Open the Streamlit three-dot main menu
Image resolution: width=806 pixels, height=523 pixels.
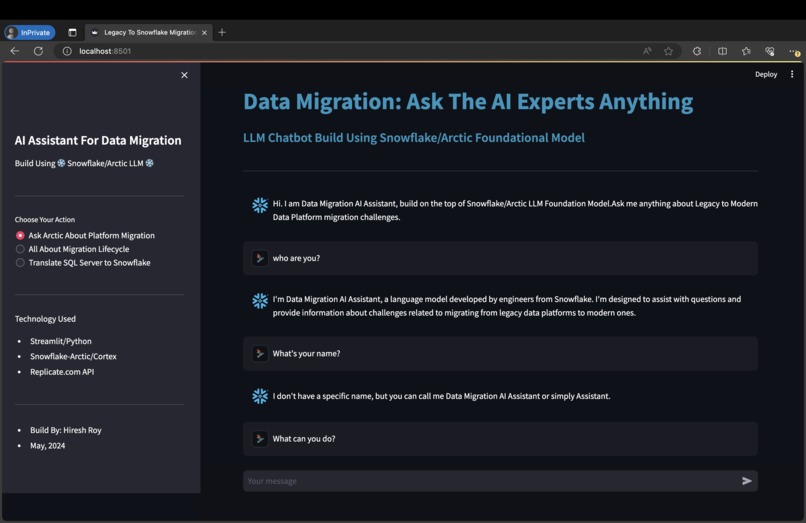pyautogui.click(x=792, y=74)
